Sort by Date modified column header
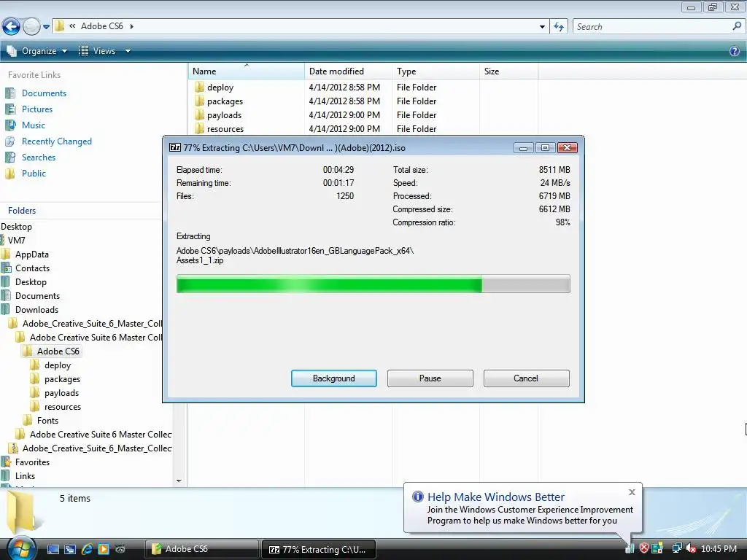 click(348, 71)
